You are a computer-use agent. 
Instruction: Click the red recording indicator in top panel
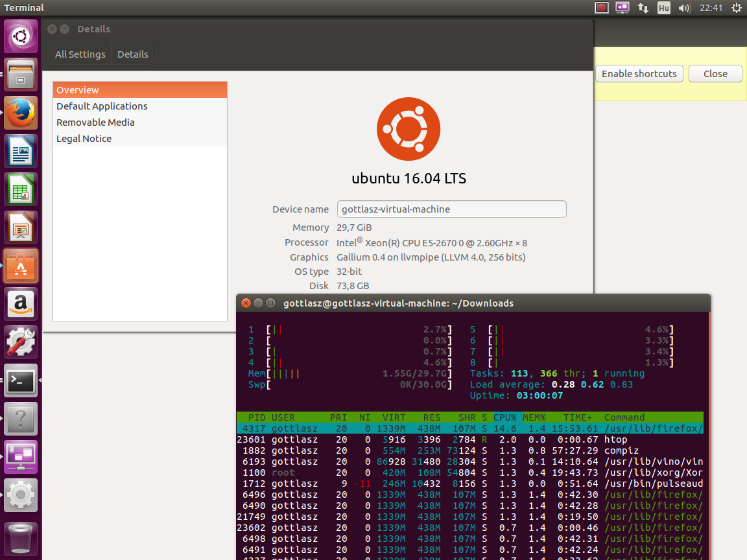pos(602,8)
